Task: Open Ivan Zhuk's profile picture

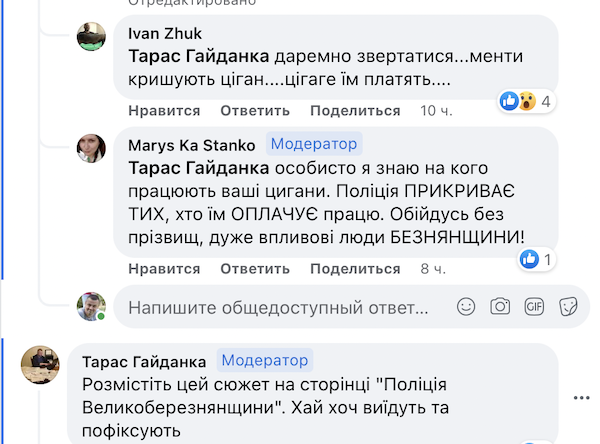Action: click(x=91, y=36)
